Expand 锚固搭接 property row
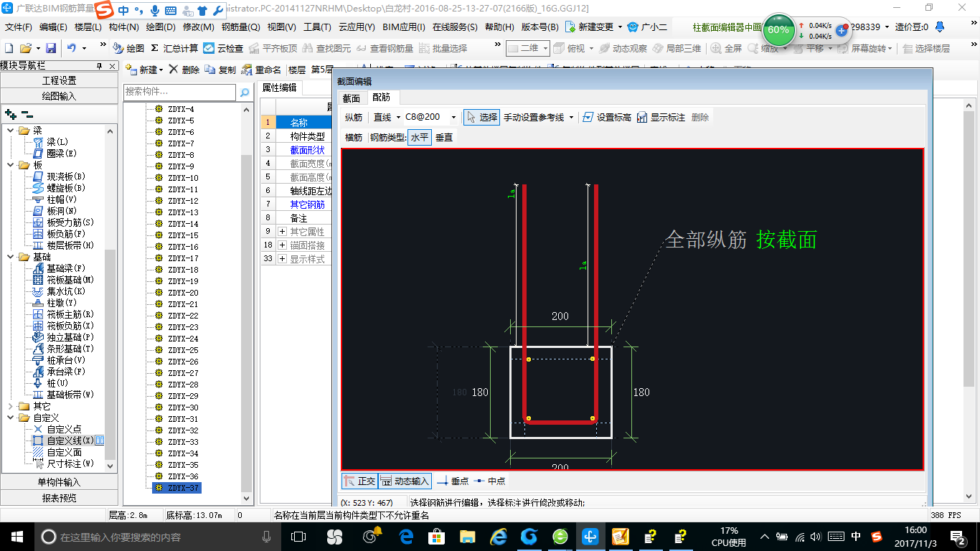This screenshot has height=551, width=980. 282,245
